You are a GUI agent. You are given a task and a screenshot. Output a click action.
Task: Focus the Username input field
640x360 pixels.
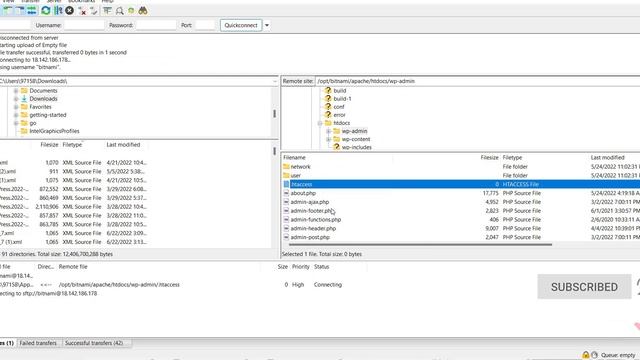click(84, 25)
